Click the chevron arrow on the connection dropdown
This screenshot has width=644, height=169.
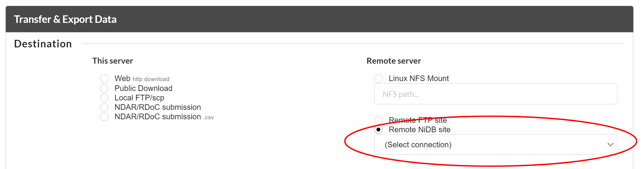pyautogui.click(x=610, y=145)
